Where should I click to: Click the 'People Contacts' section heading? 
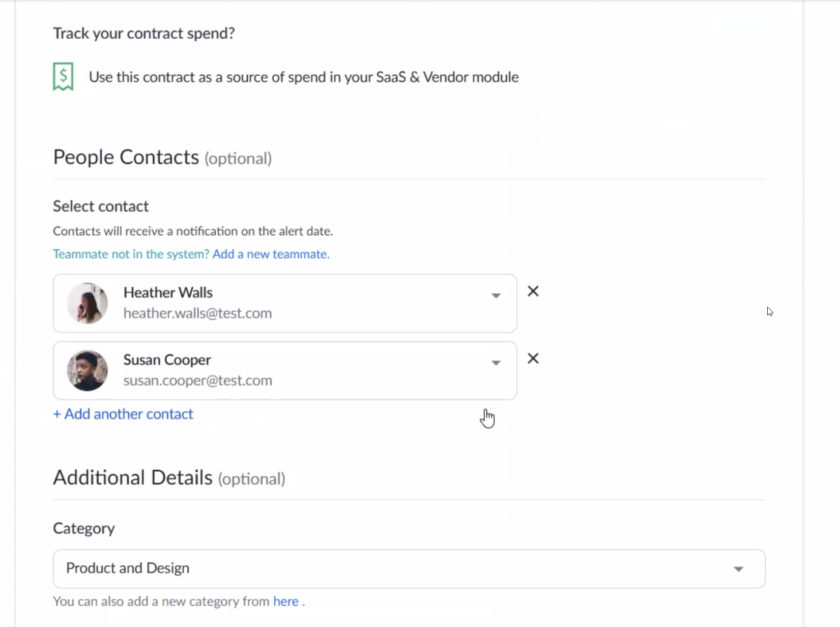(x=126, y=157)
